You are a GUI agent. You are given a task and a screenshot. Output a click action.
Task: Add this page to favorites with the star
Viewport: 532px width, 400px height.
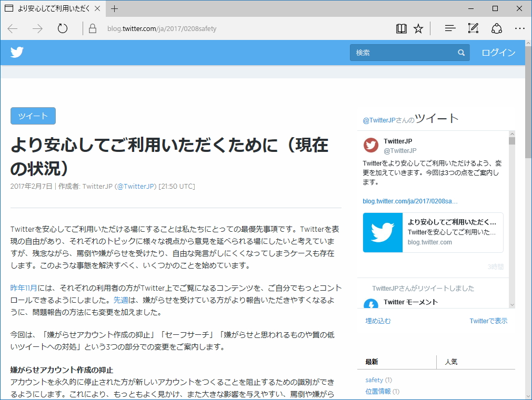coord(418,28)
